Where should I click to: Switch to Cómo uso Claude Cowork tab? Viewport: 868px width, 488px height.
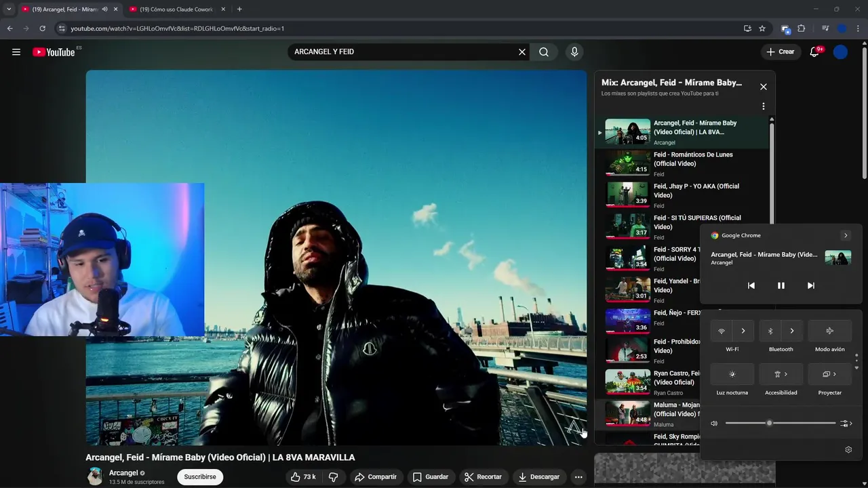pyautogui.click(x=176, y=9)
